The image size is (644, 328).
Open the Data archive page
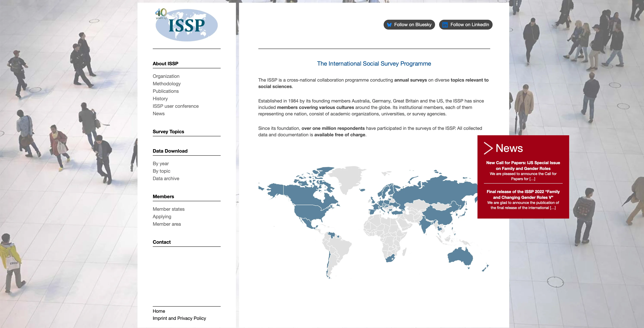pyautogui.click(x=166, y=178)
